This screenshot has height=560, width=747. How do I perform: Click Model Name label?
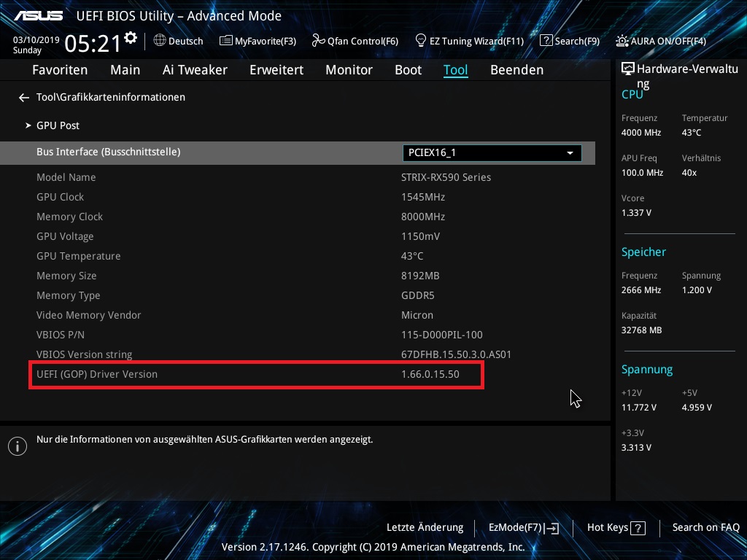coord(66,177)
